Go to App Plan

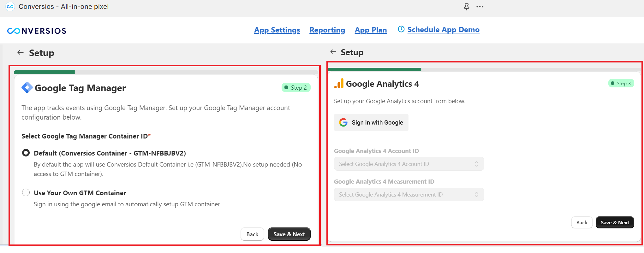(x=371, y=30)
